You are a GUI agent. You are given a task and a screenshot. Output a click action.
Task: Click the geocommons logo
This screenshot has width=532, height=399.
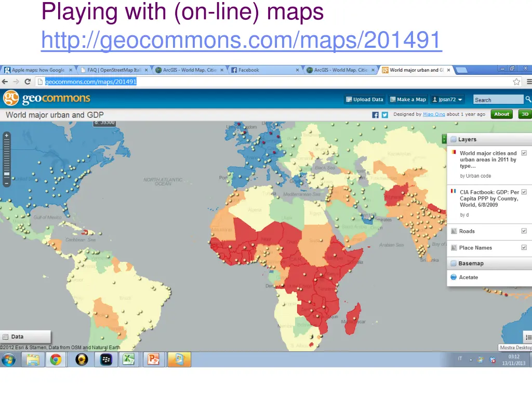[46, 98]
